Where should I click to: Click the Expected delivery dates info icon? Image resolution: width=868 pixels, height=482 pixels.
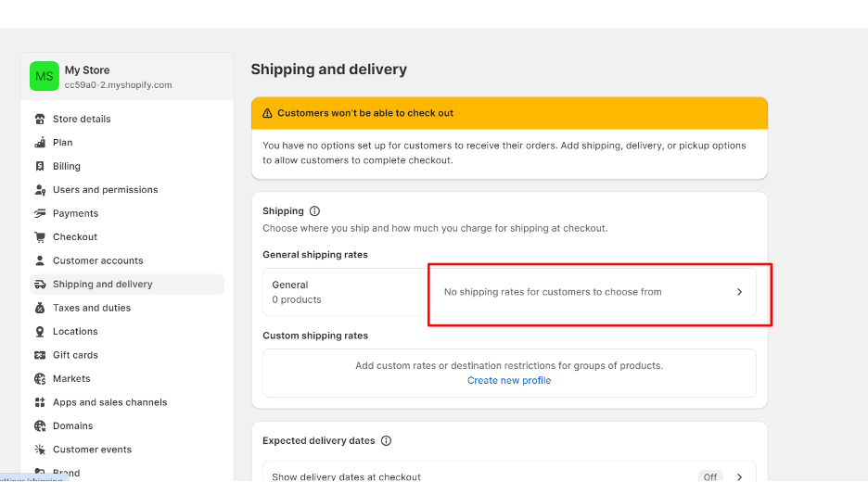tap(387, 440)
